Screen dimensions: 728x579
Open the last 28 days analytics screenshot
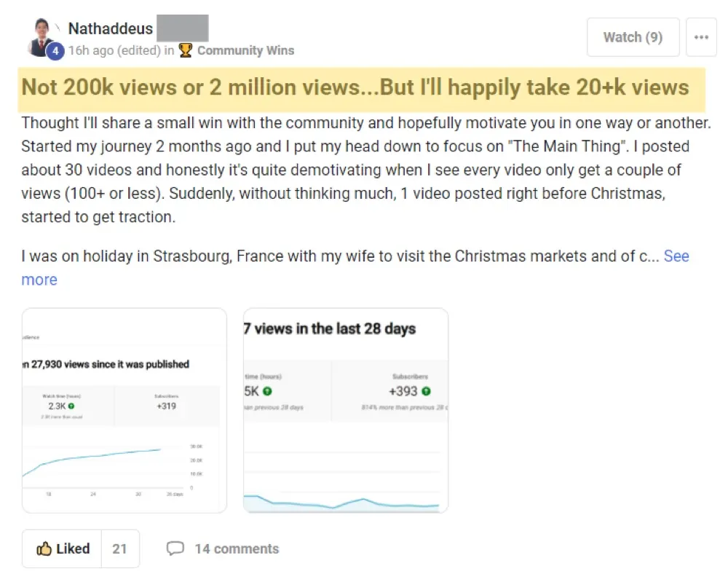click(346, 411)
